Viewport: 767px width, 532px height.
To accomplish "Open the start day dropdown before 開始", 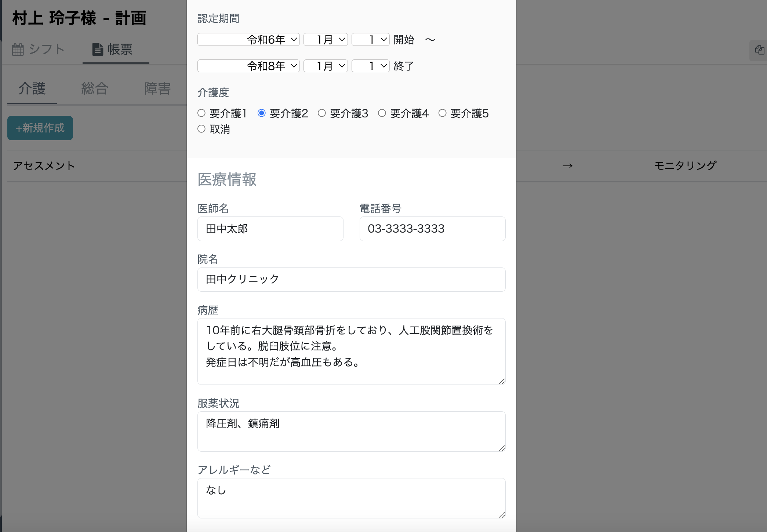I will [370, 39].
